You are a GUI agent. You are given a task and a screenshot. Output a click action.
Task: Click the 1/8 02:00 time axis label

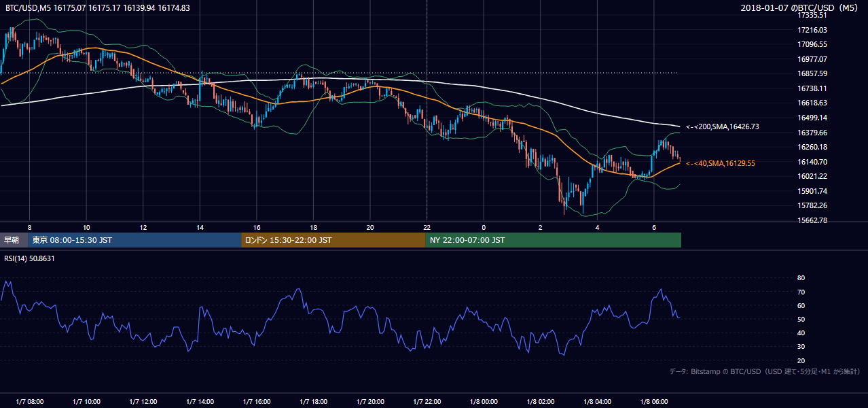click(x=541, y=402)
